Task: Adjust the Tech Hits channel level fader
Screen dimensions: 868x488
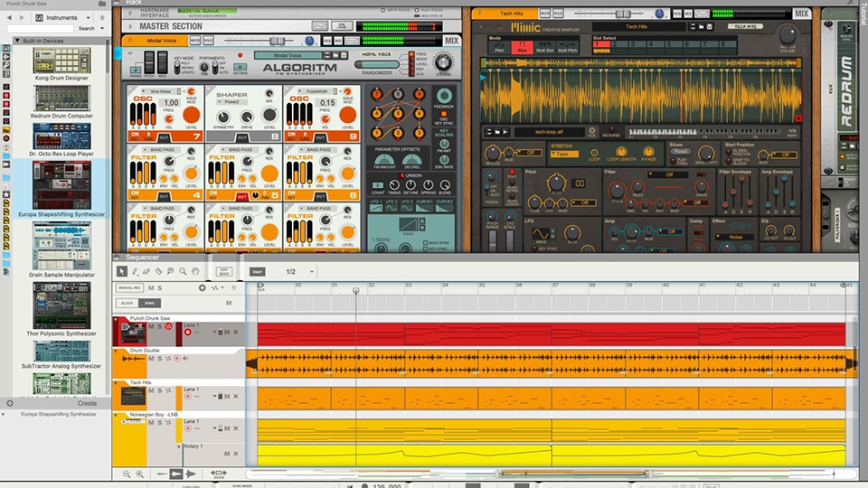Action: [623, 14]
